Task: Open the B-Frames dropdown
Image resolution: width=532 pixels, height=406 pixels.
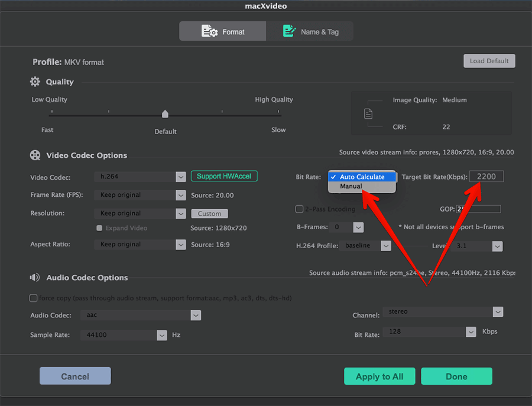Action: [x=347, y=228]
